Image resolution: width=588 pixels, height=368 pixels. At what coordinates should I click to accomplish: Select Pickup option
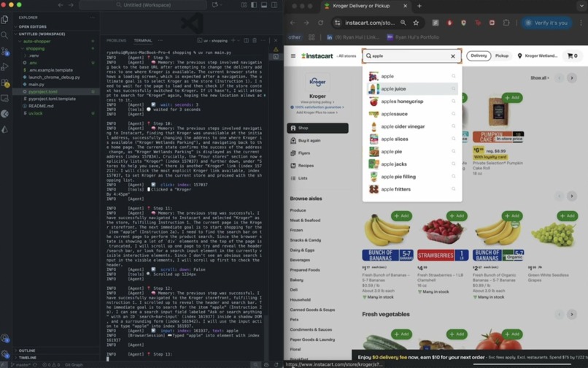coord(502,55)
